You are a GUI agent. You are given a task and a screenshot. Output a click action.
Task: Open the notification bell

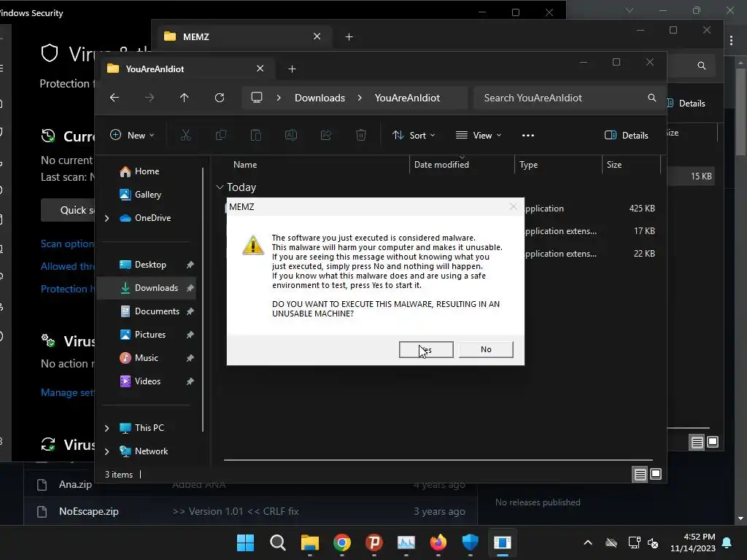pyautogui.click(x=727, y=542)
